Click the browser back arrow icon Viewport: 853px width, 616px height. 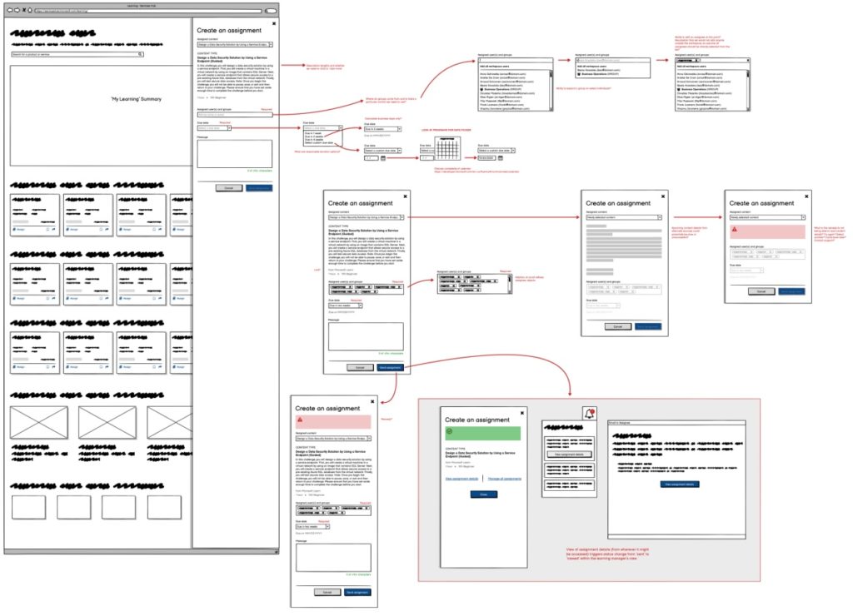(8, 12)
